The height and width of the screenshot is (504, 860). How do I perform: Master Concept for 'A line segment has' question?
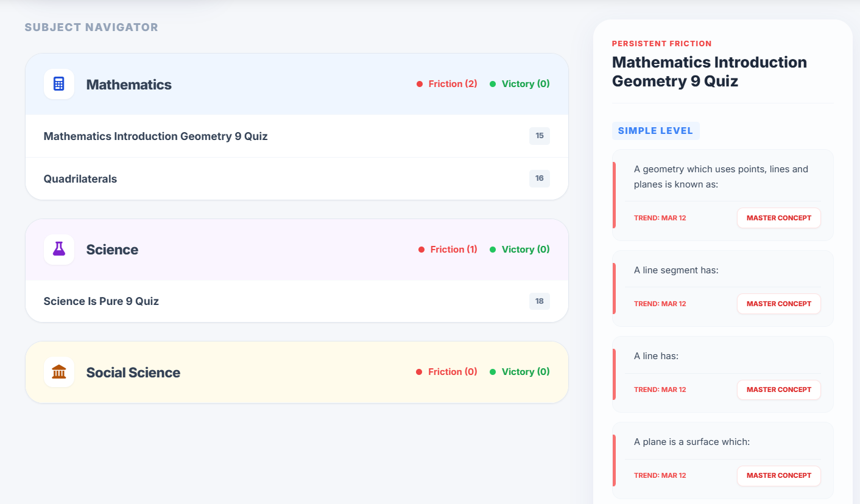(x=779, y=304)
